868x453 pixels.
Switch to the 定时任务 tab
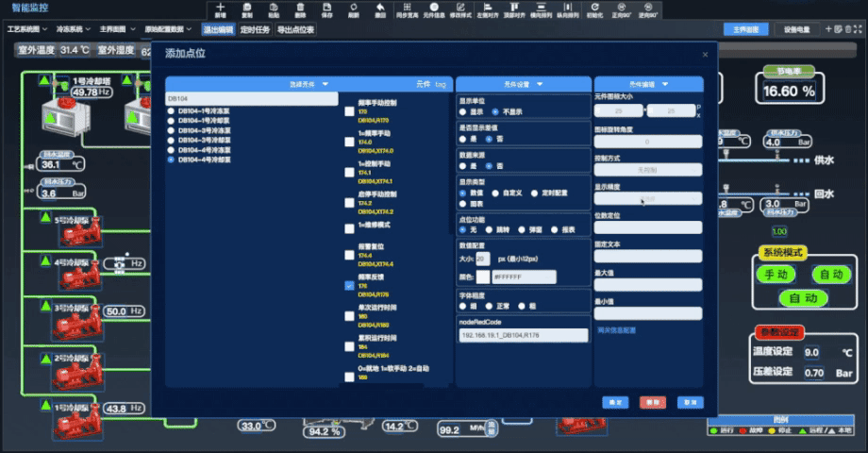[257, 29]
